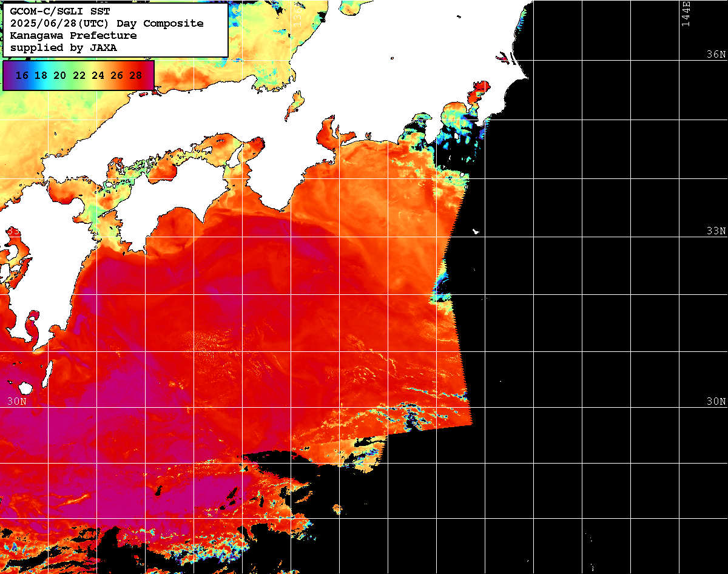Click the 16 value on the color scale
This screenshot has width=728, height=574.
[x=22, y=76]
